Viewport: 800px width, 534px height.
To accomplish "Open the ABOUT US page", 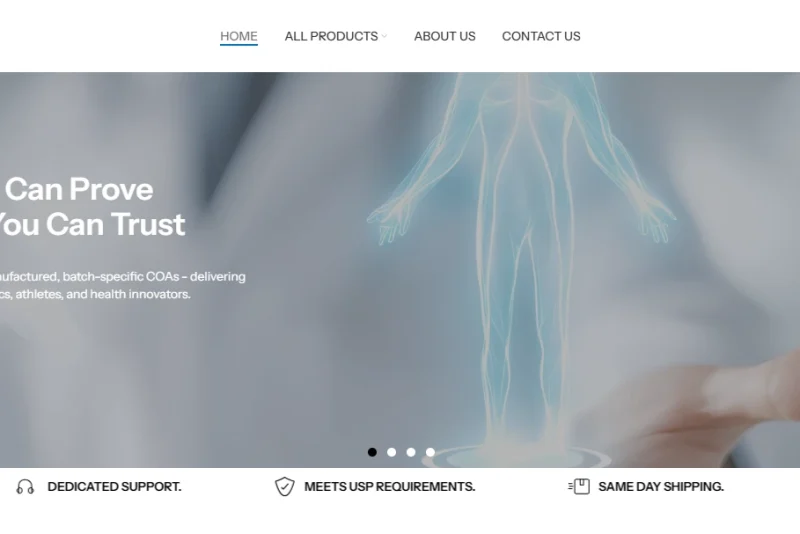I will coord(445,36).
